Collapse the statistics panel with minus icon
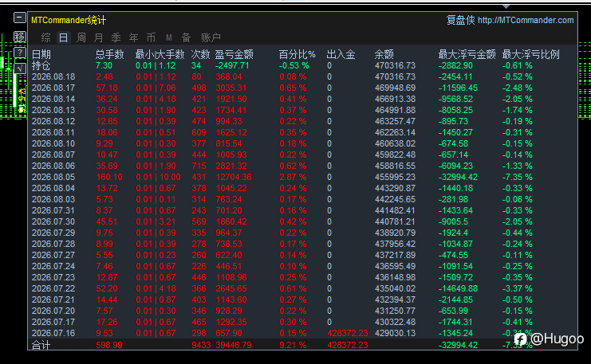The image size is (591, 364). pos(20,18)
